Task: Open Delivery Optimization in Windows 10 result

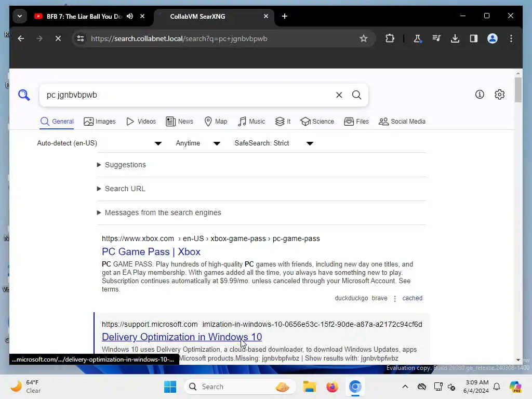Action: (x=182, y=337)
